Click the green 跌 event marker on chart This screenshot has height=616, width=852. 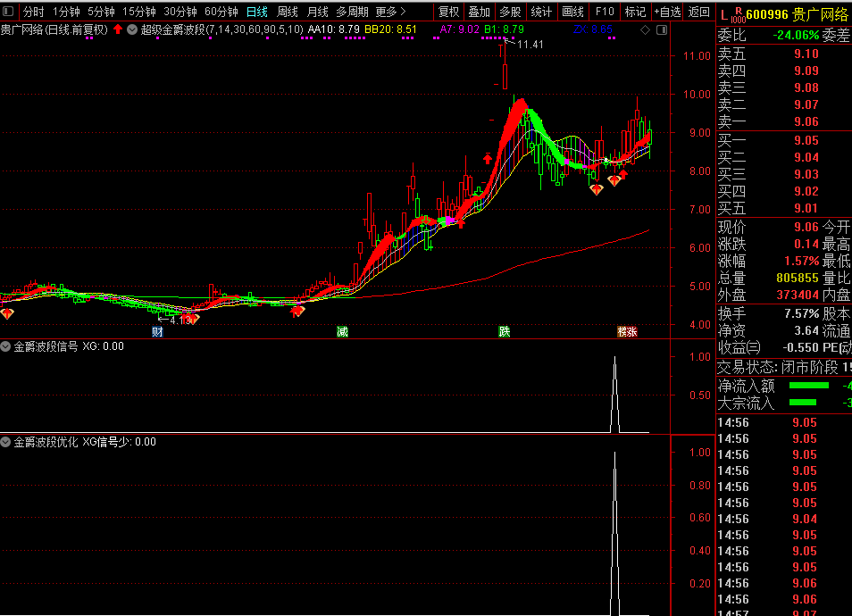pos(505,332)
